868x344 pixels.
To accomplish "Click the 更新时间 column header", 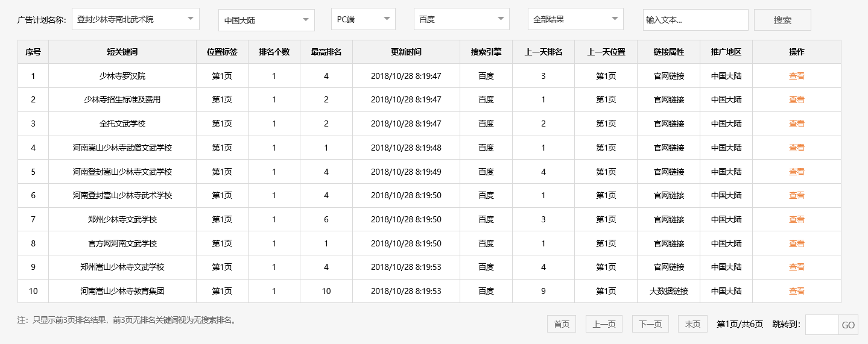I will (406, 52).
